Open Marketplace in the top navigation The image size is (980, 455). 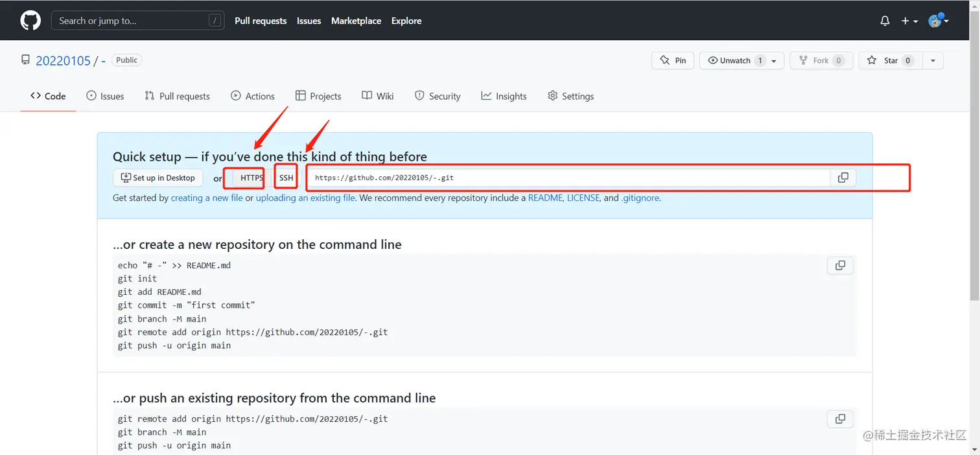pos(356,21)
